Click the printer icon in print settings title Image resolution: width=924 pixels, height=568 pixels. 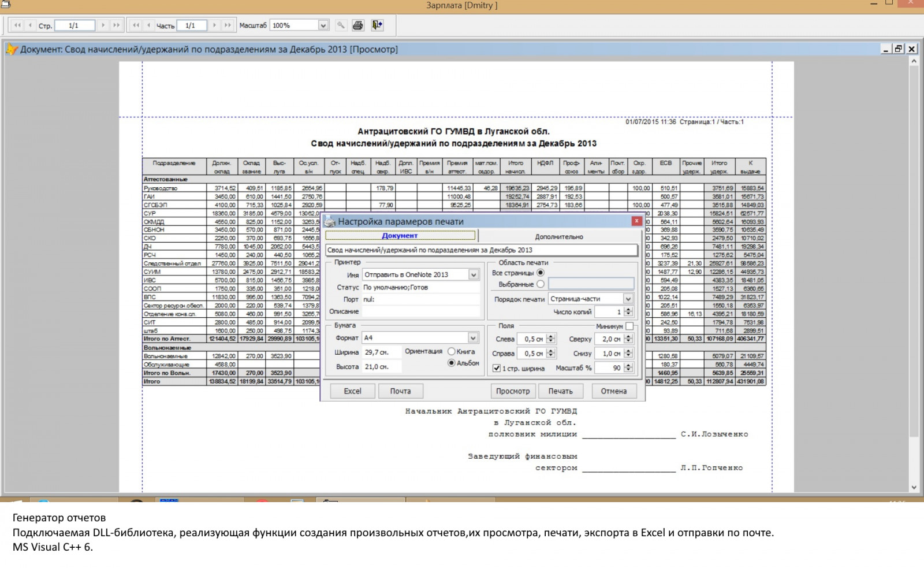pos(329,221)
